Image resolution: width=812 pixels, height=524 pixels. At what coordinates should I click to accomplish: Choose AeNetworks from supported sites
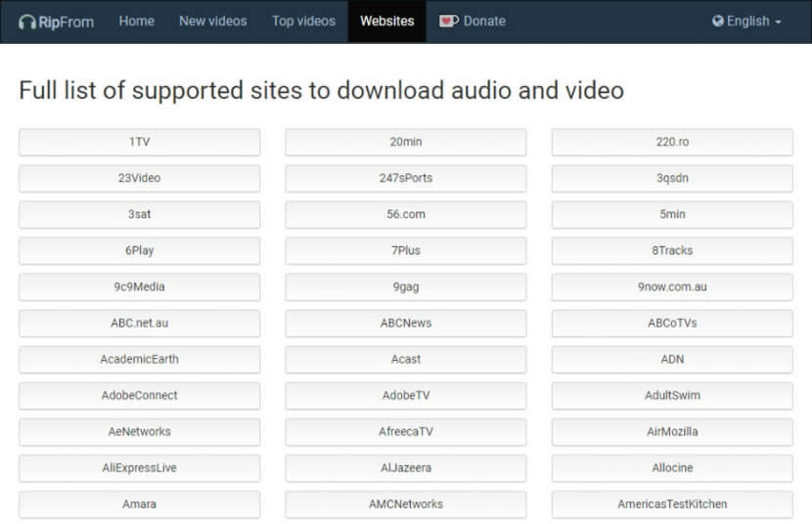139,432
